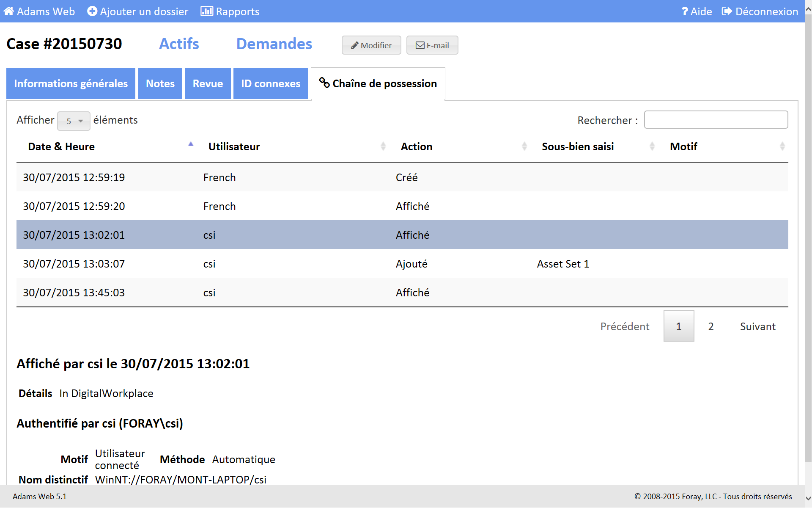
Task: Sort by Utilisateur column arrows
Action: click(383, 146)
